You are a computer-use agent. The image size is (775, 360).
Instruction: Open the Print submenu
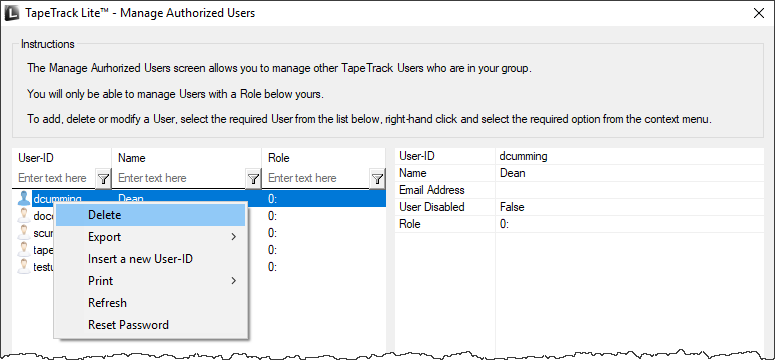[x=150, y=281]
